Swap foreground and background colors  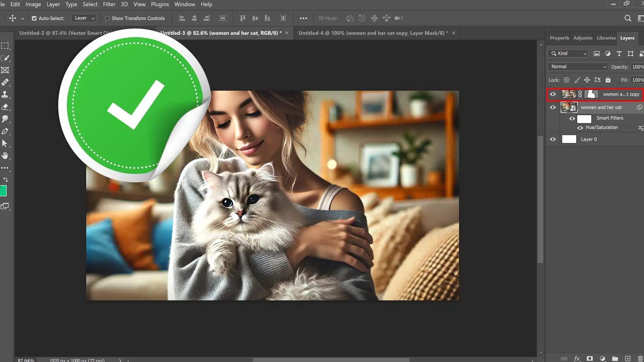[x=5, y=180]
